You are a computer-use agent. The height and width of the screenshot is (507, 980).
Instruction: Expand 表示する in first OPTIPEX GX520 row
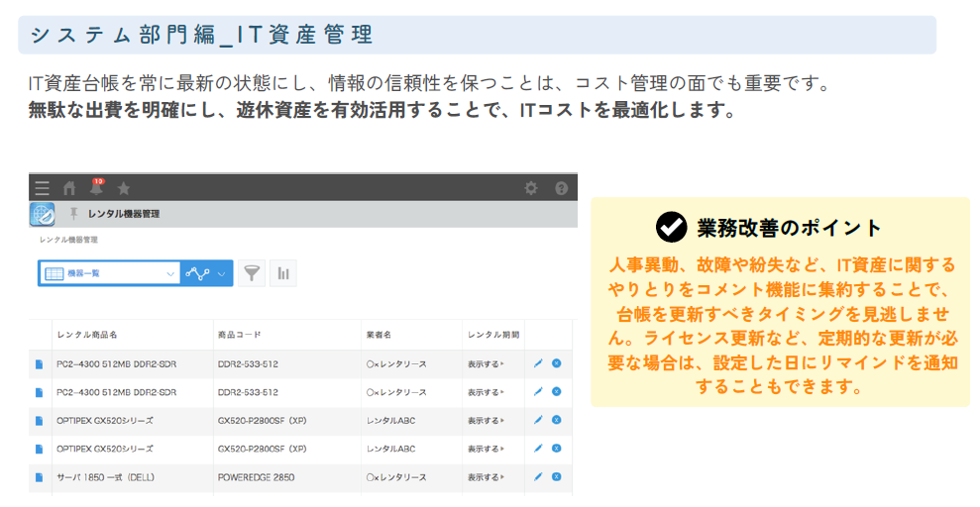(486, 421)
